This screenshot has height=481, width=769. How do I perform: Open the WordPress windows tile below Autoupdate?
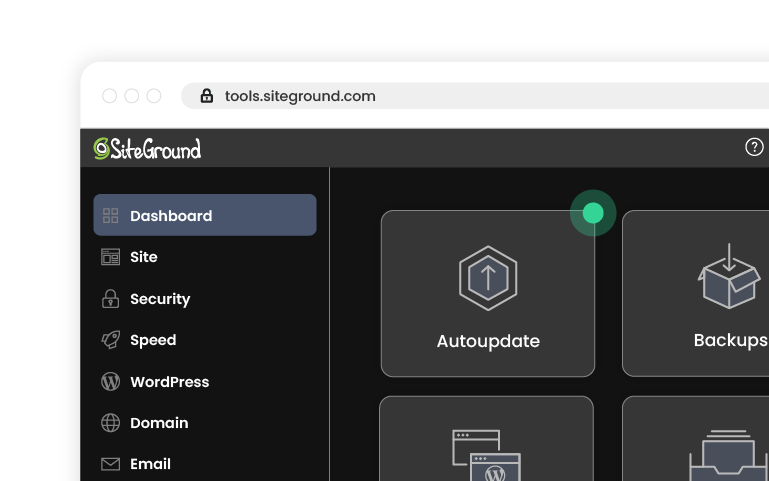(487, 438)
